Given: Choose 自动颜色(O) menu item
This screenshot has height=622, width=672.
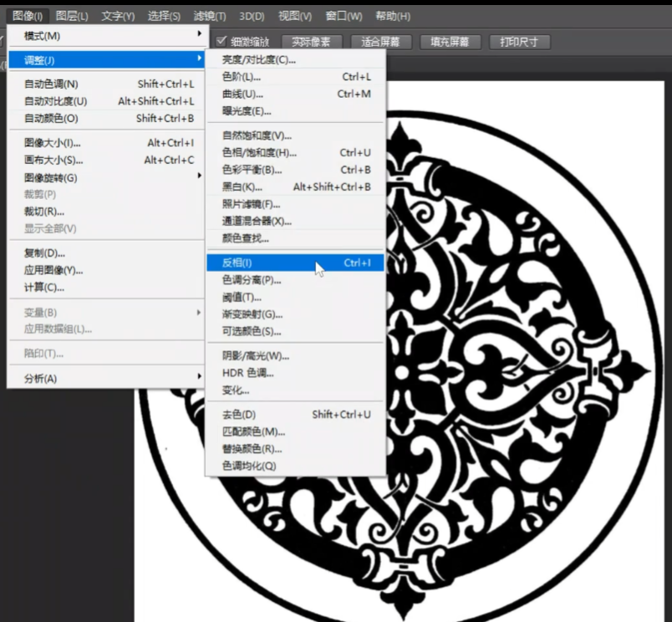Looking at the screenshot, I should (x=106, y=119).
